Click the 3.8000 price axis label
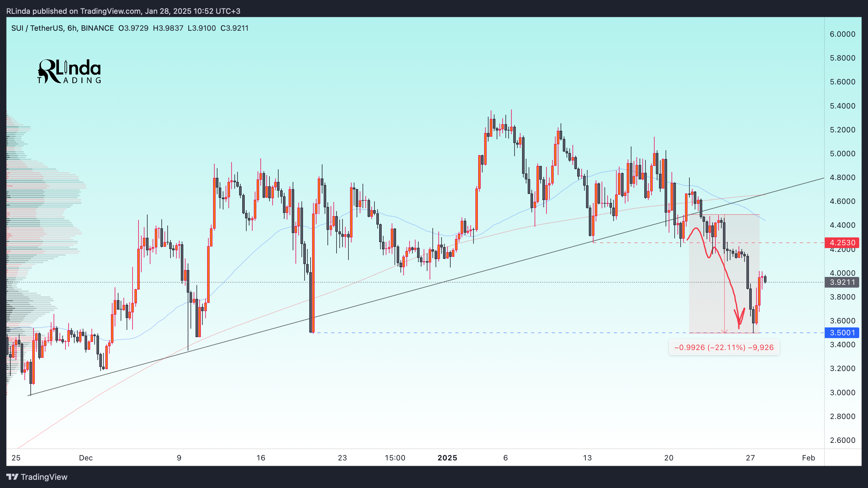Viewport: 868px width, 488px height. [x=842, y=297]
